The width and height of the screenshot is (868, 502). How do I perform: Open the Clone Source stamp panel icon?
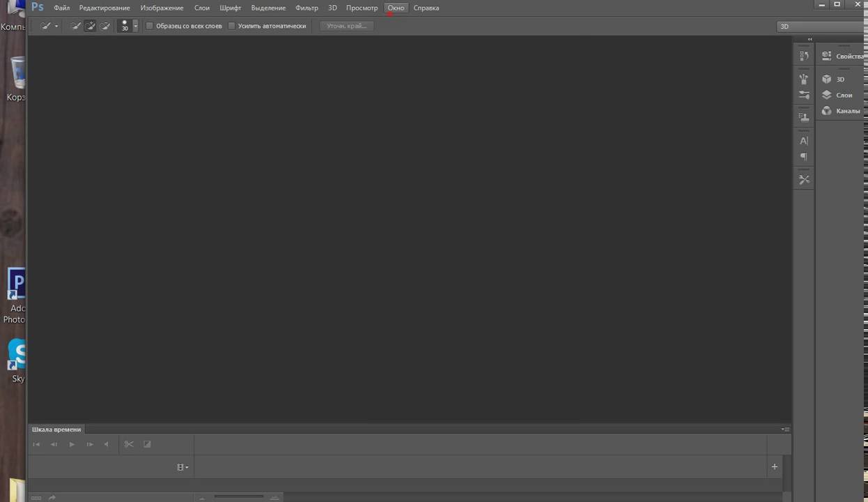point(804,117)
